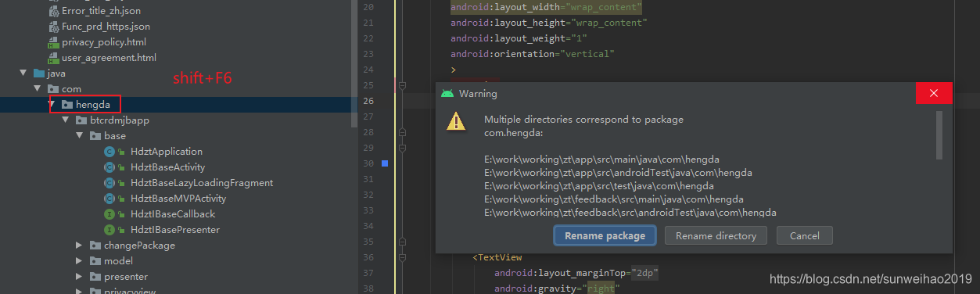Image resolution: width=980 pixels, height=294 pixels.
Task: Click the Warning dialog scrollbar
Action: click(x=939, y=134)
